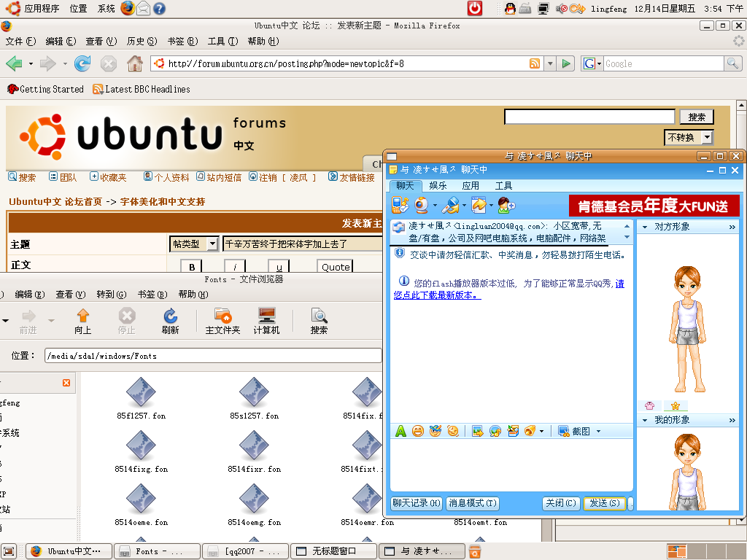This screenshot has width=747, height=560.
Task: Refresh the Fonts file browser
Action: [x=170, y=322]
